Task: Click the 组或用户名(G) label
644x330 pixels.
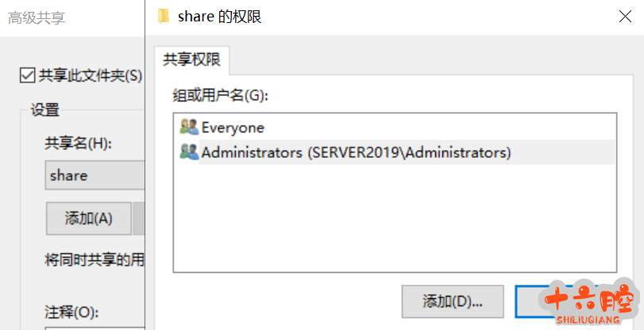Action: [221, 95]
